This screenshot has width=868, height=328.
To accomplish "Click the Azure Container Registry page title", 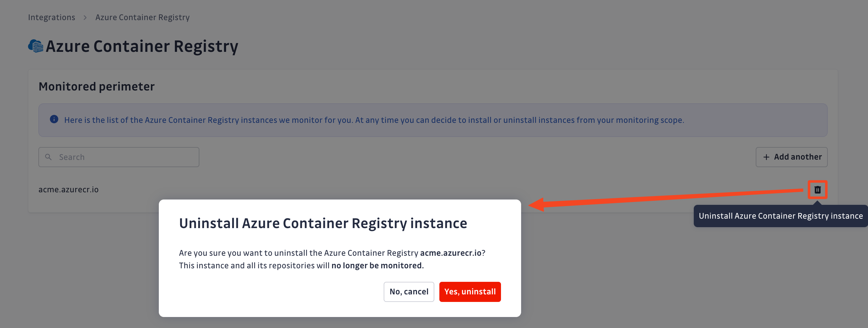I will pos(142,46).
